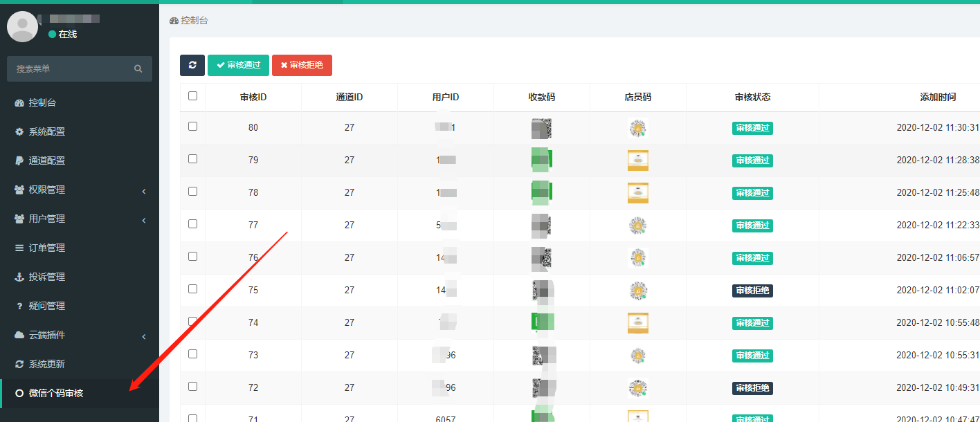The image size is (980, 422).
Task: Expand the 用户管理 submenu chevron
Action: coord(144,220)
